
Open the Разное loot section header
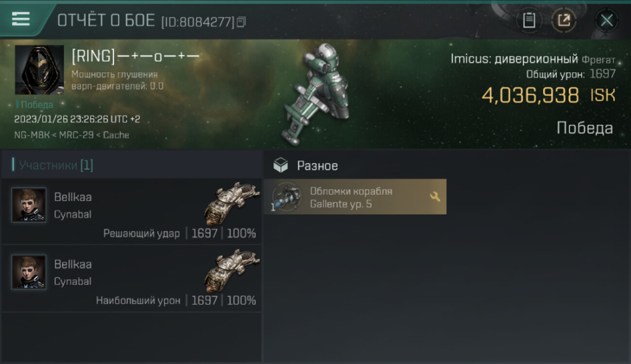click(x=317, y=165)
